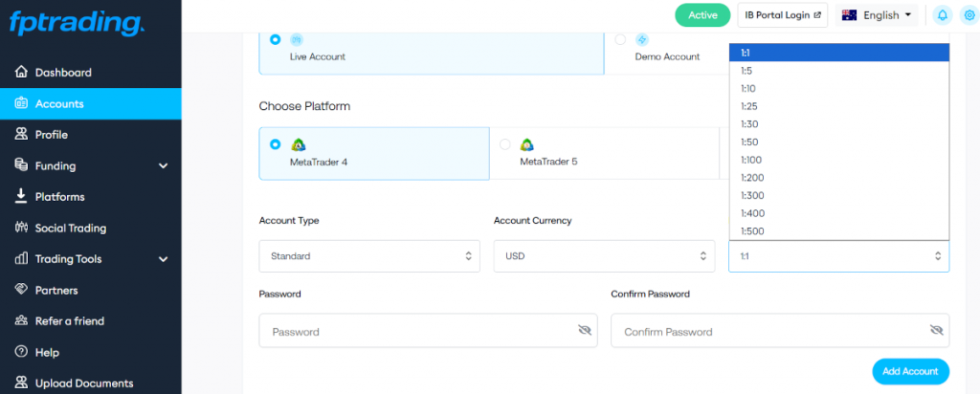The height and width of the screenshot is (394, 980).
Task: Choose 1:300 leverage option
Action: point(838,195)
